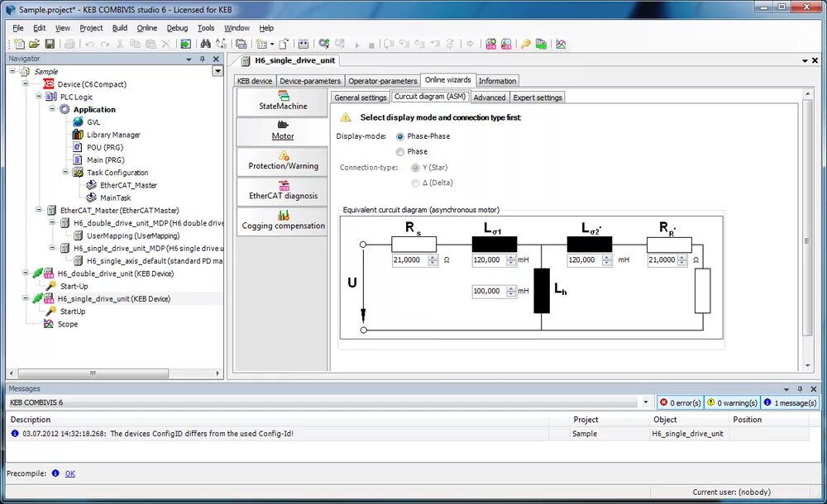Click the Precompile OK link

coord(70,473)
